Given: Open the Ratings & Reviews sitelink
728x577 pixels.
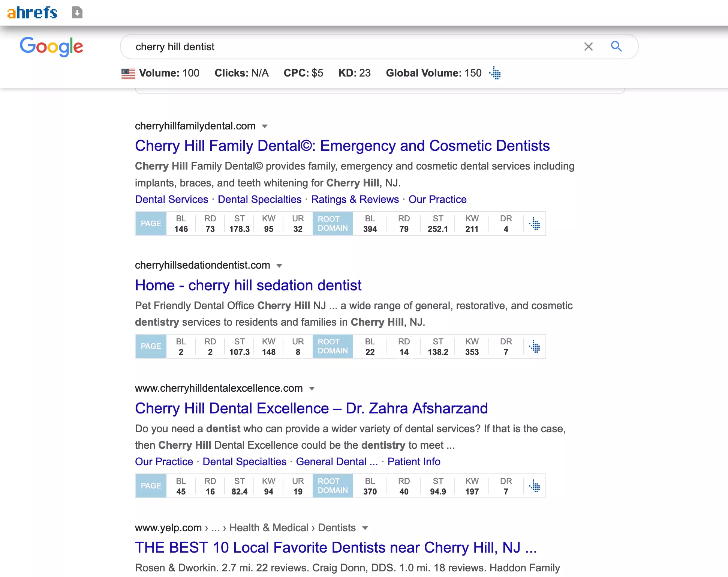Looking at the screenshot, I should (x=355, y=199).
